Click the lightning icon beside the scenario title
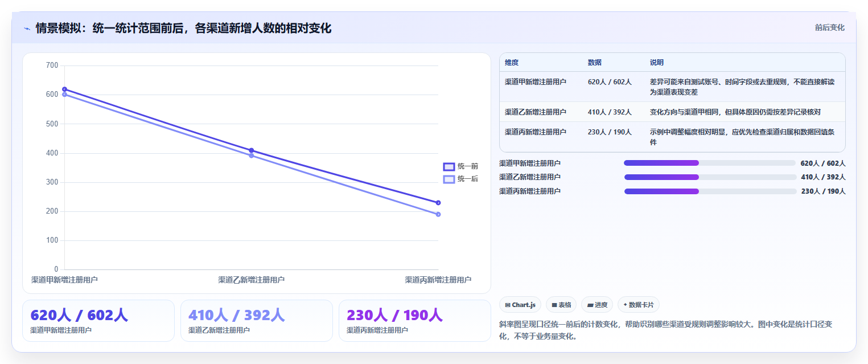The height and width of the screenshot is (364, 868). 27,28
